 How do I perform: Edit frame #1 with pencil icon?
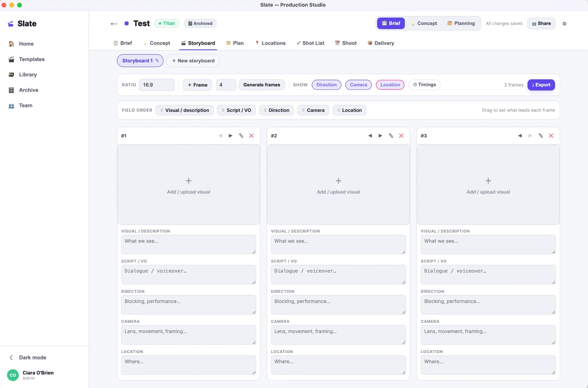click(x=241, y=136)
